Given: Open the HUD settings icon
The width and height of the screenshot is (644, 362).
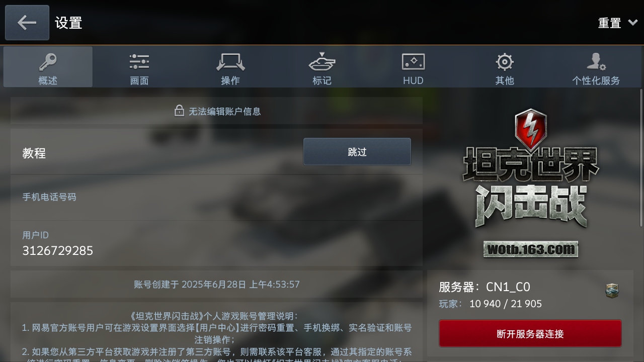Looking at the screenshot, I should click(413, 62).
